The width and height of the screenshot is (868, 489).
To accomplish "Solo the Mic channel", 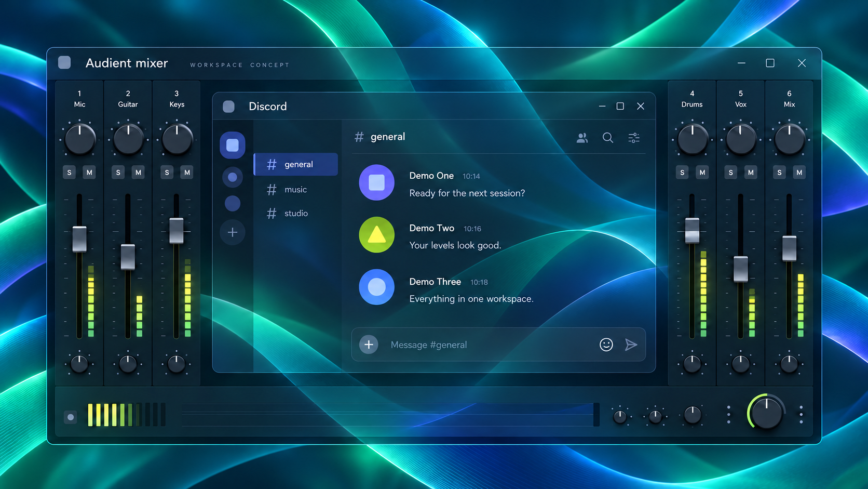I will point(69,173).
